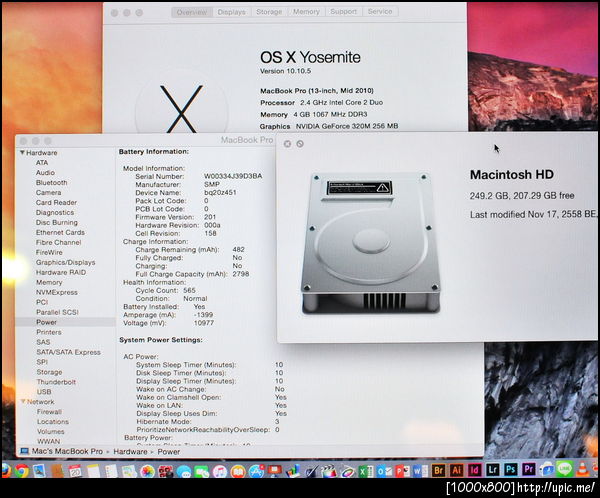Open Adobe Premiere Pro in Dock
The height and width of the screenshot is (498, 600).
pos(529,469)
